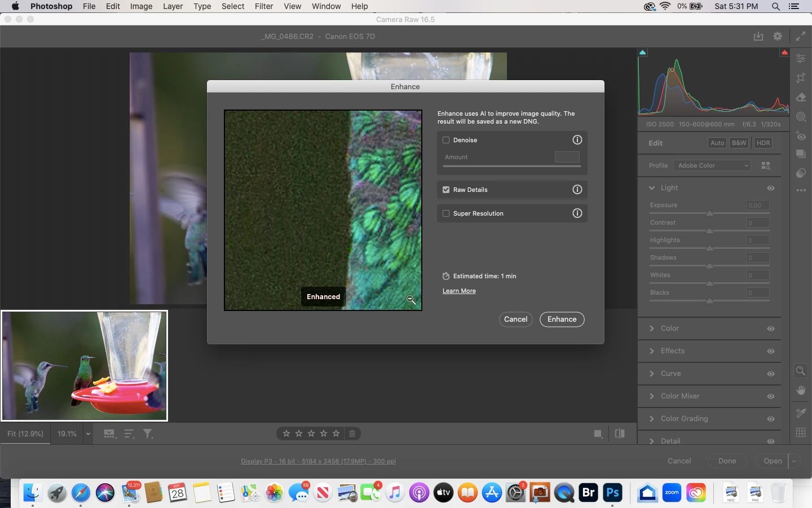Select the Healing eraser tool icon
This screenshot has width=812, height=508.
pos(801,97)
